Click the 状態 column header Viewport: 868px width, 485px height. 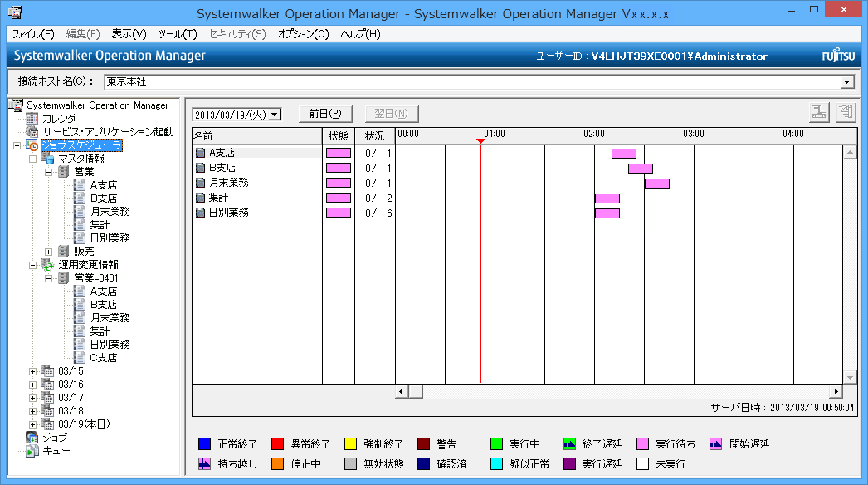point(339,136)
